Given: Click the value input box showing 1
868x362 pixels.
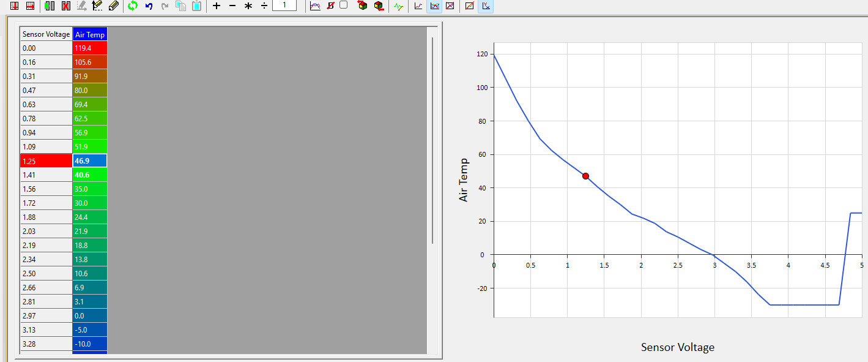Looking at the screenshot, I should 284,6.
